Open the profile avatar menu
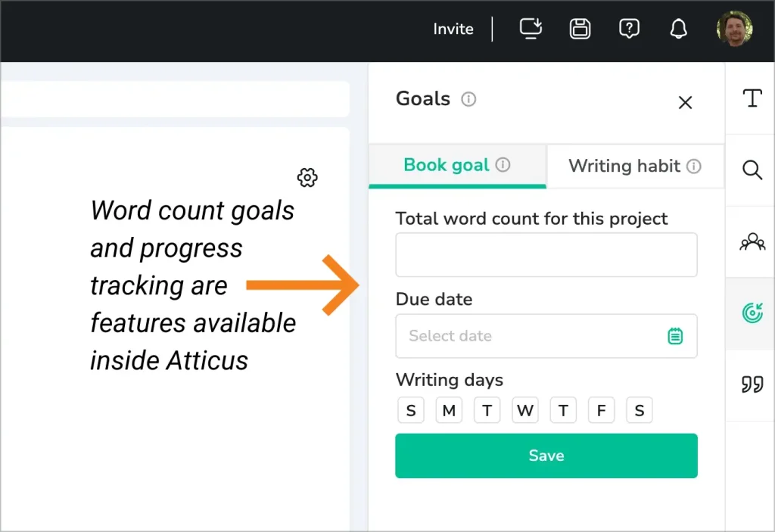 click(x=733, y=30)
